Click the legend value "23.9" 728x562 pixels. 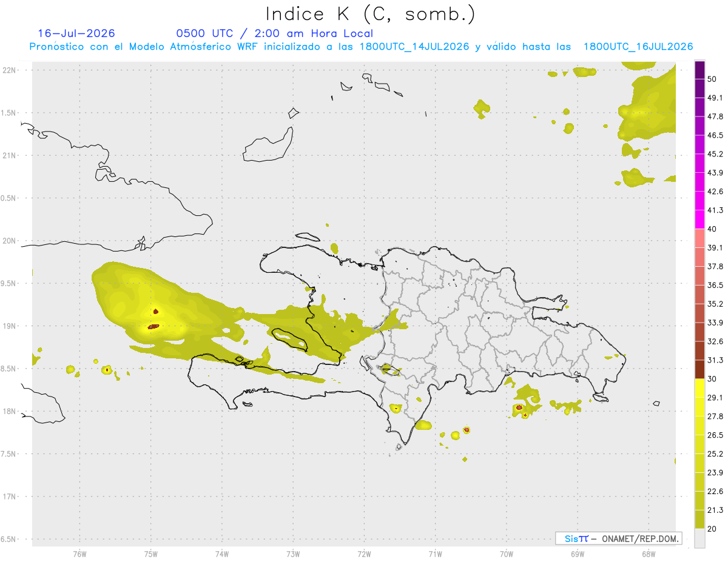click(x=716, y=473)
